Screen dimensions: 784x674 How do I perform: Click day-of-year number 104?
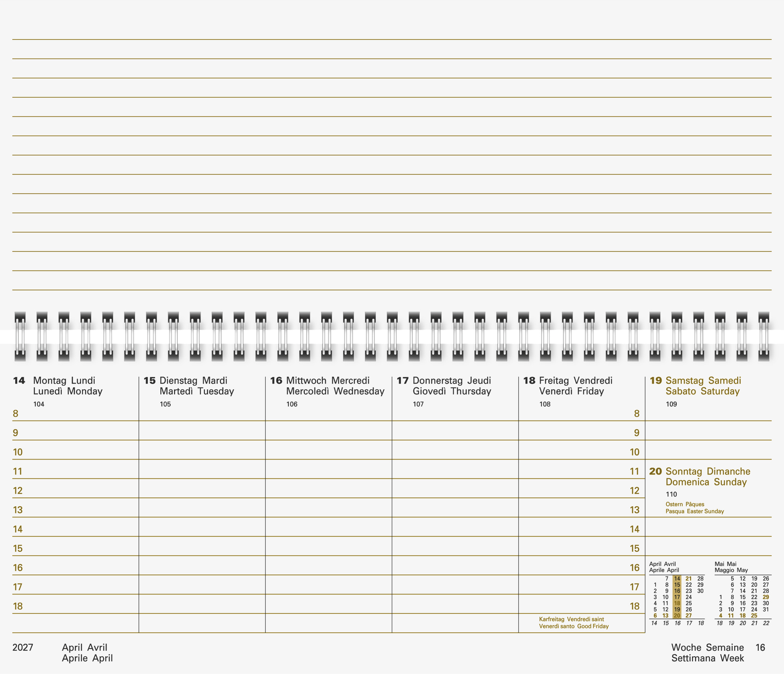[x=39, y=404]
